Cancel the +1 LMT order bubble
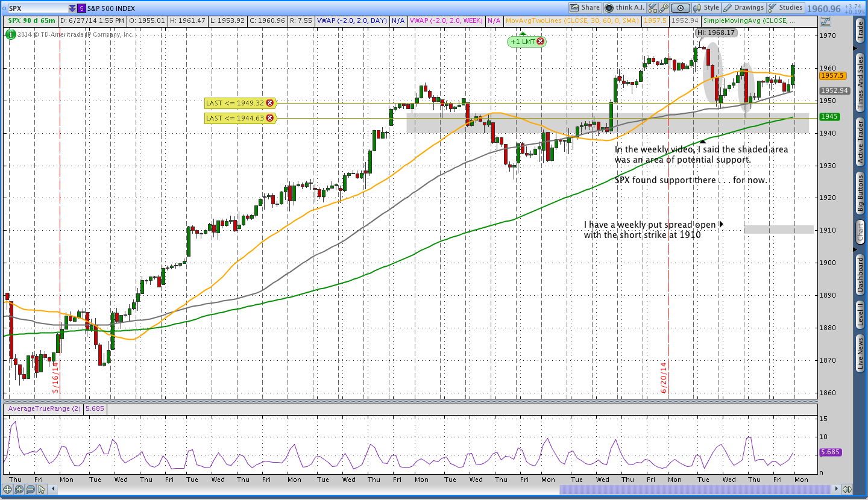The image size is (868, 500). tap(540, 42)
